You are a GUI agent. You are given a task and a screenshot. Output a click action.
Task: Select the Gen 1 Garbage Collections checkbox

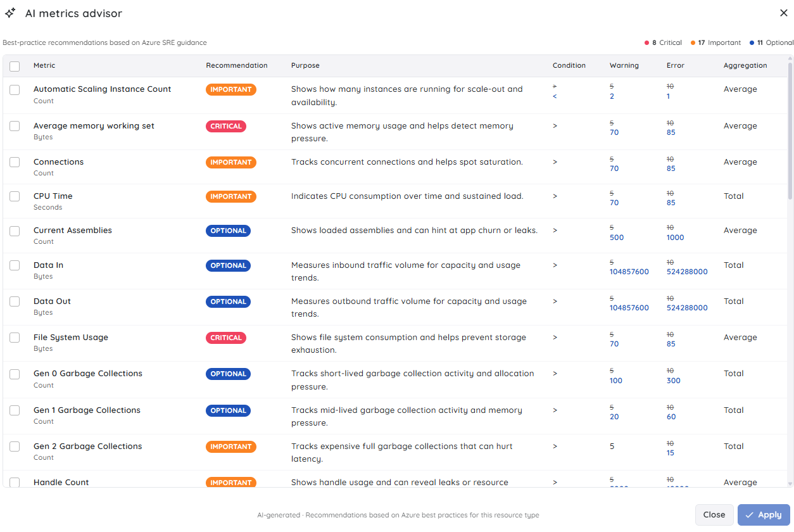[x=15, y=410]
